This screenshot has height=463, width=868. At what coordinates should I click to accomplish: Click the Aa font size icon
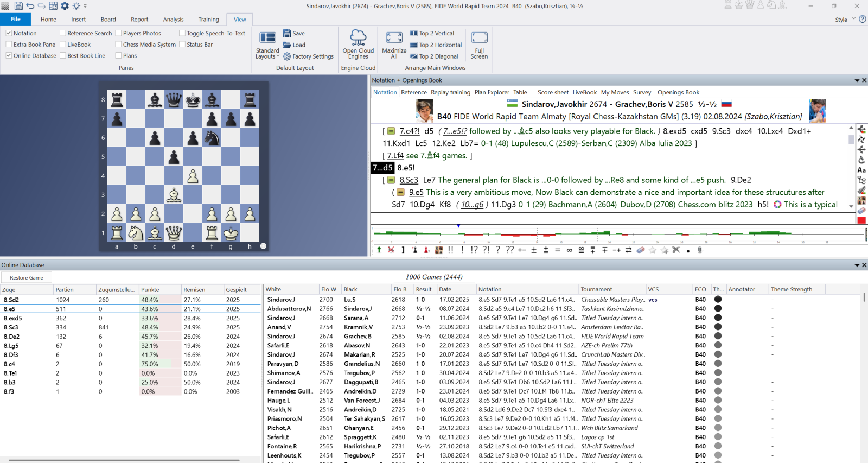click(861, 170)
